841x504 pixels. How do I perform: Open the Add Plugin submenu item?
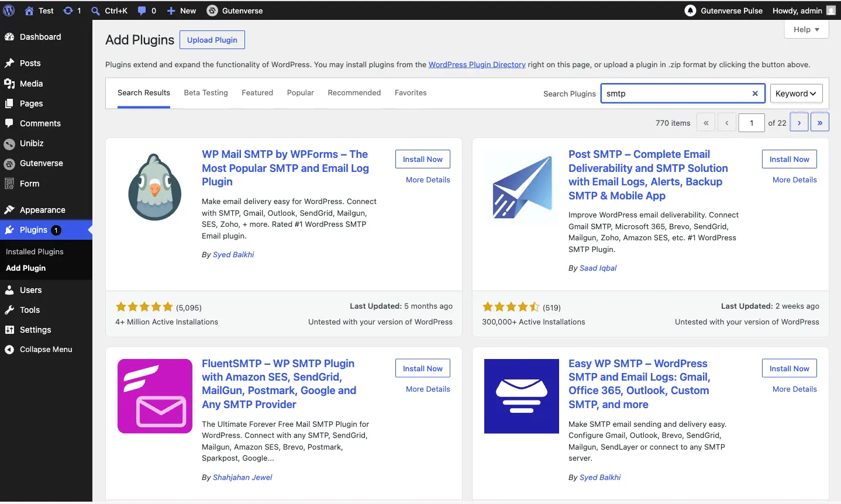click(26, 268)
